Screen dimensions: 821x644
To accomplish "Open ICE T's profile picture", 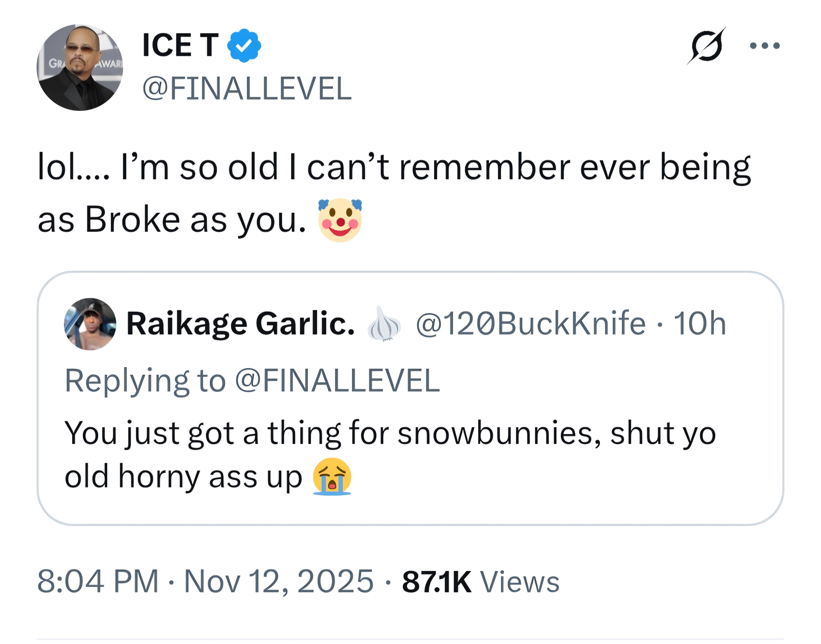I will [x=80, y=67].
